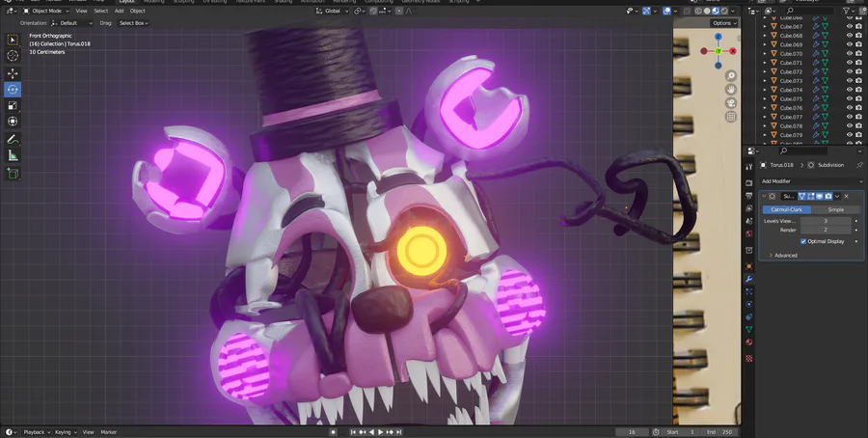Open the Object Data properties tab
Viewport: 868px width, 438px height.
tap(749, 330)
